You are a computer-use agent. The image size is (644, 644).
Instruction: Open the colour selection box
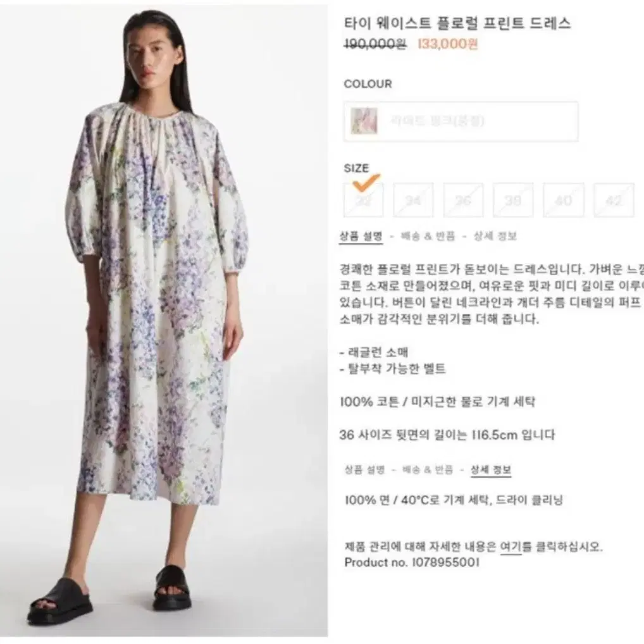click(x=461, y=121)
